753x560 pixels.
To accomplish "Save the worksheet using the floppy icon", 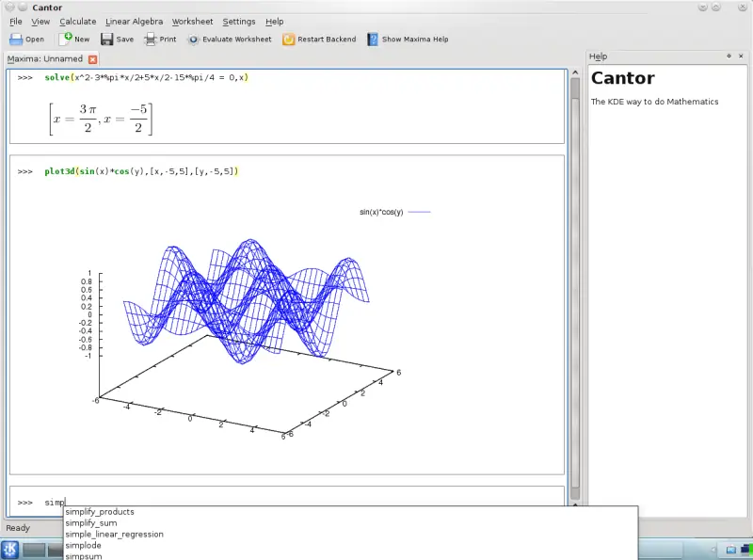I will click(x=106, y=40).
